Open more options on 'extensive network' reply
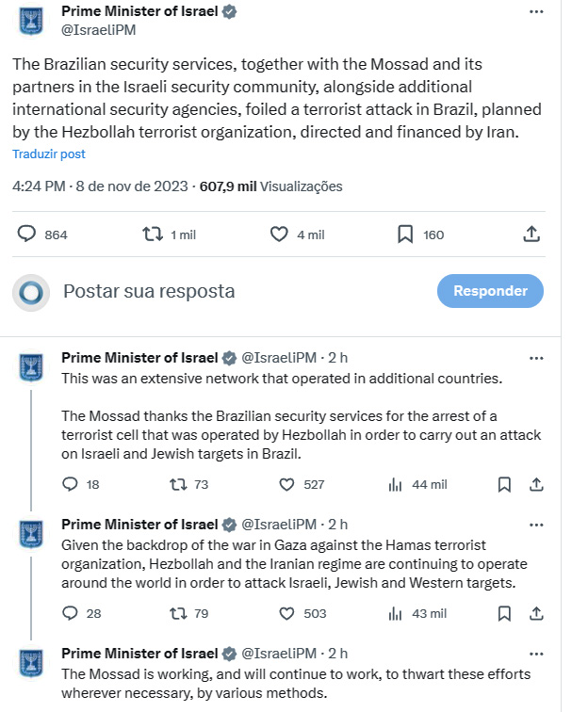Image resolution: width=588 pixels, height=712 pixels. tap(536, 358)
